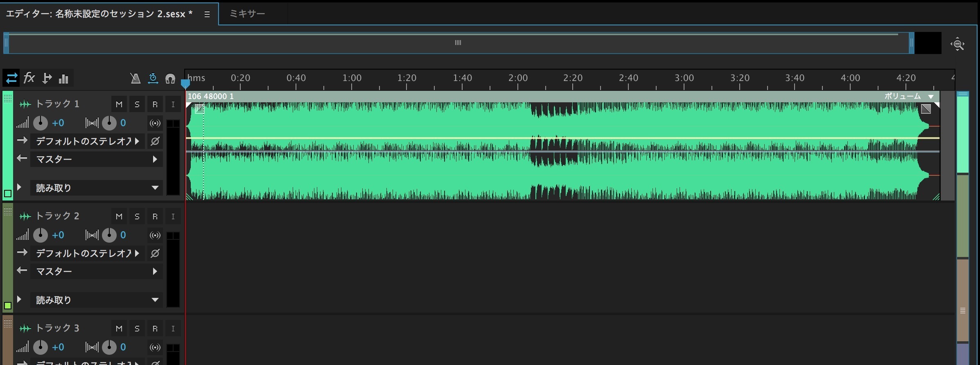
Task: Open the editor panel hamburger menu
Action: [207, 14]
